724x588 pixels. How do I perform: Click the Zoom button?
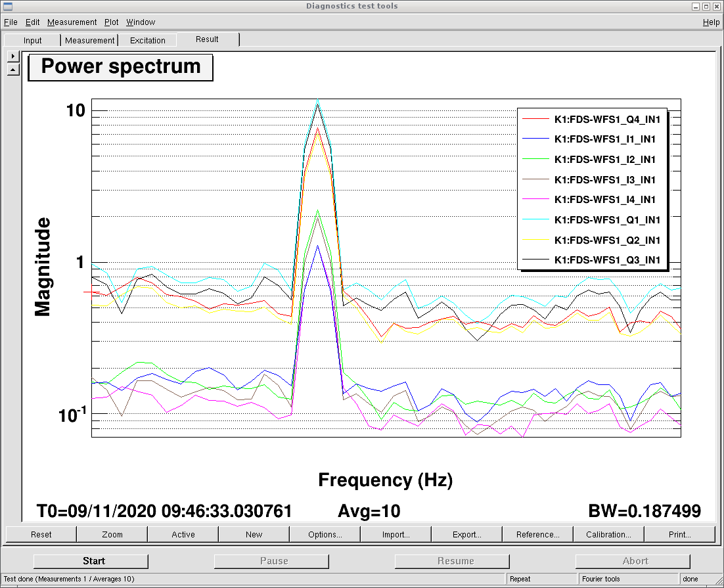pyautogui.click(x=112, y=534)
